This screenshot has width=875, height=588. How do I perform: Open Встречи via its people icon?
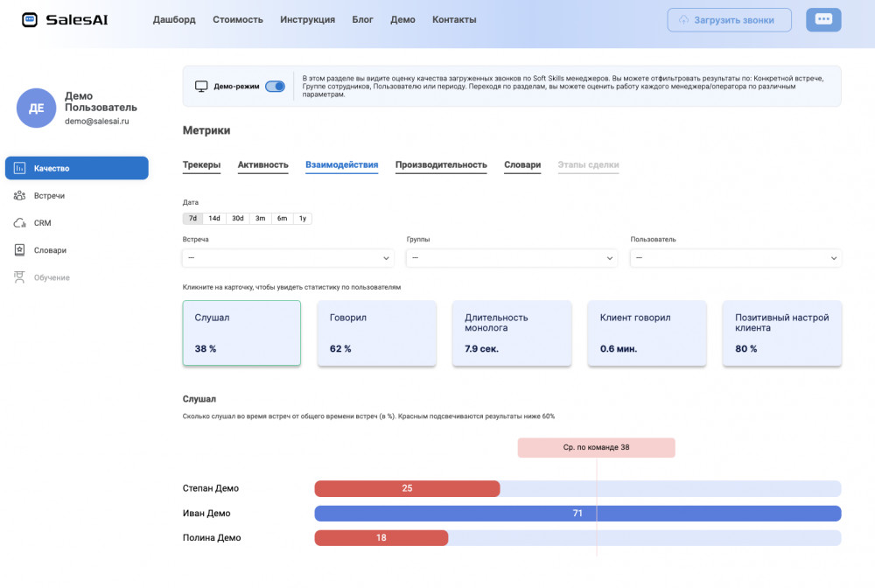pyautogui.click(x=19, y=196)
